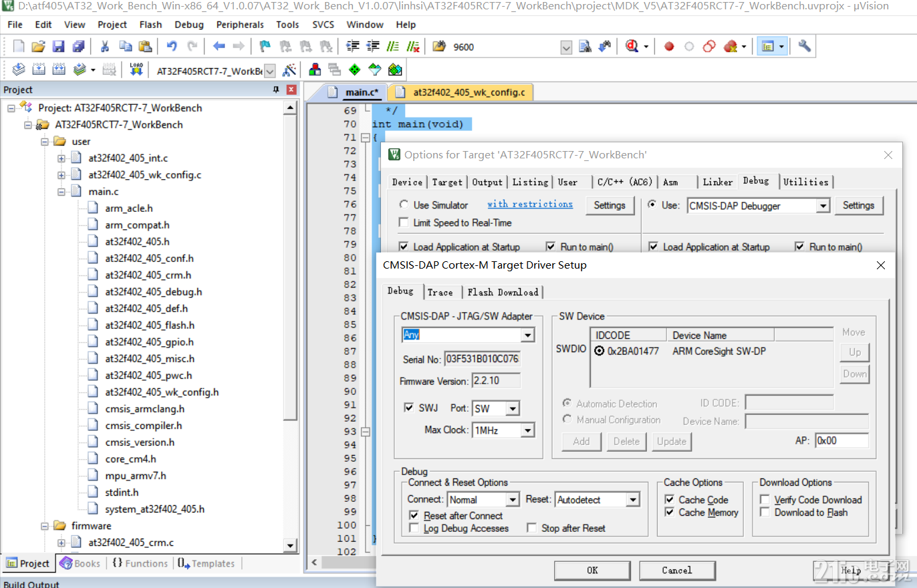Uncheck Reset after Connect
Screen dimensions: 917x588
pos(415,516)
